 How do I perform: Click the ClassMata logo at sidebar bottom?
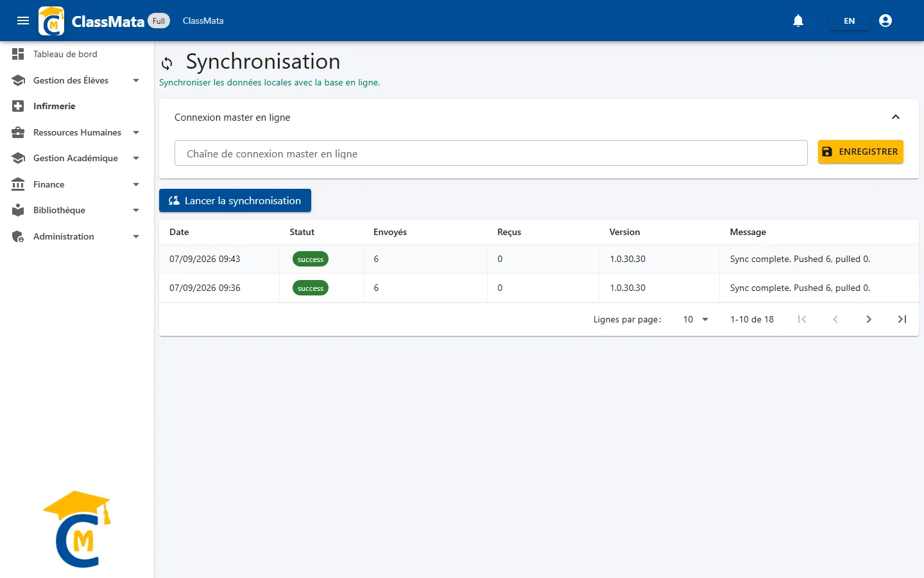click(x=78, y=529)
